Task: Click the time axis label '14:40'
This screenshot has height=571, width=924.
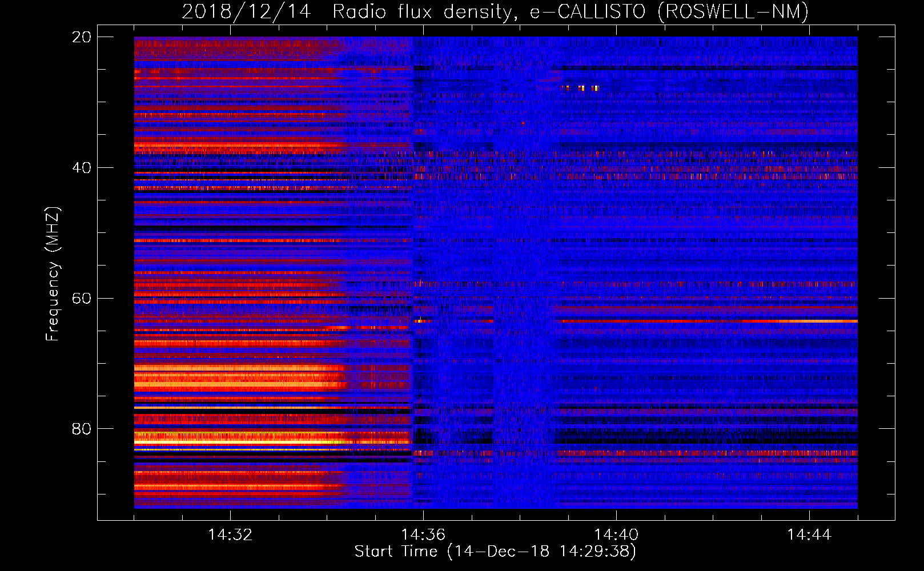Action: point(616,534)
